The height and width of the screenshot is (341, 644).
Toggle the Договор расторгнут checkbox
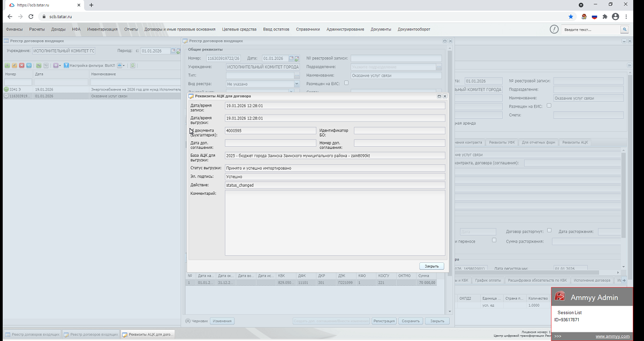click(x=550, y=231)
